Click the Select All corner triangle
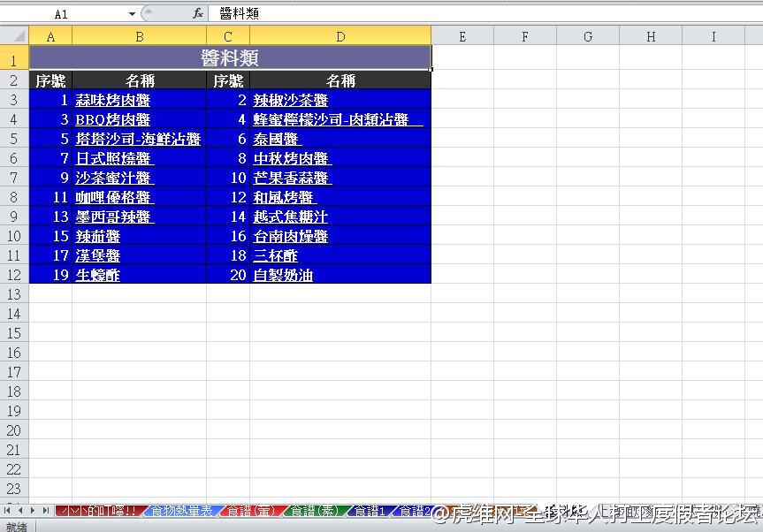763x532 pixels. point(15,35)
